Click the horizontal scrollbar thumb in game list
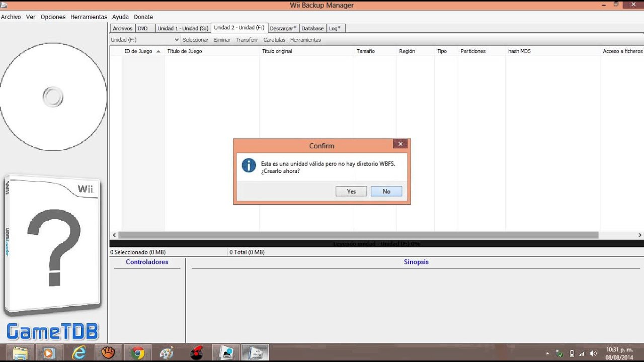The height and width of the screenshot is (362, 644). (x=358, y=235)
